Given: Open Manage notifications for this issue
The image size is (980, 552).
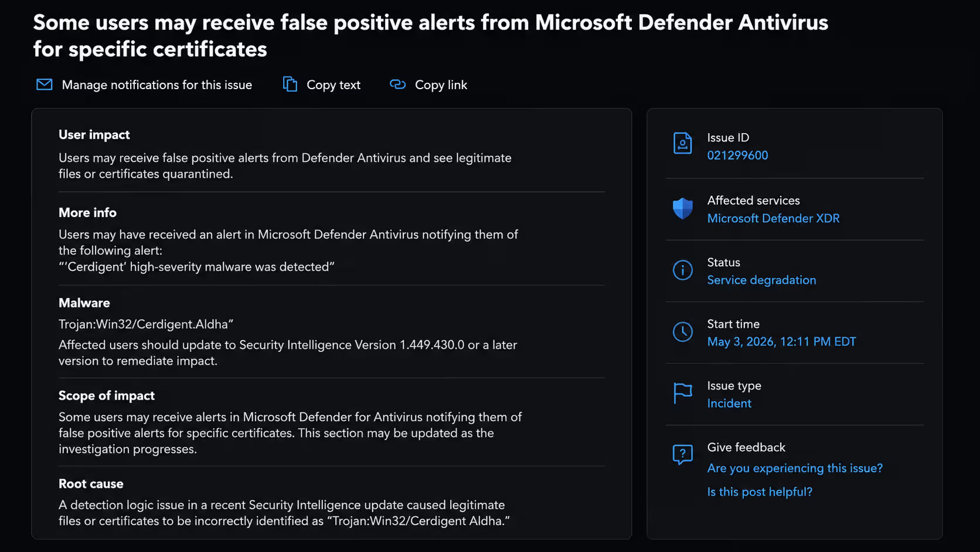Looking at the screenshot, I should pyautogui.click(x=157, y=85).
